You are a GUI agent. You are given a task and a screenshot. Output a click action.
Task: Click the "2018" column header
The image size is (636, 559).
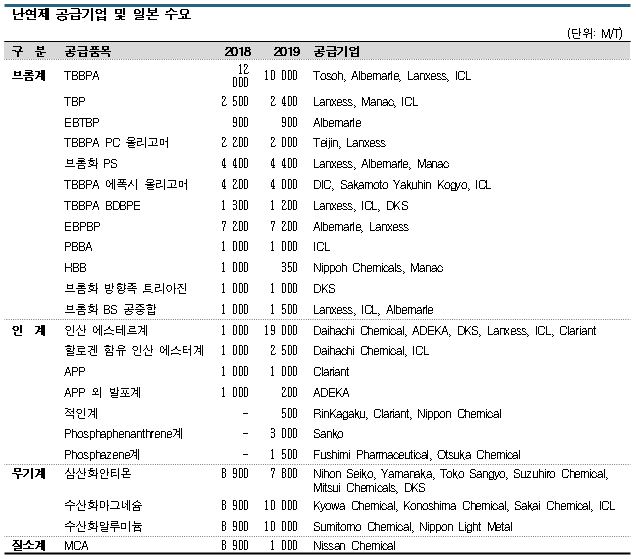pyautogui.click(x=236, y=51)
